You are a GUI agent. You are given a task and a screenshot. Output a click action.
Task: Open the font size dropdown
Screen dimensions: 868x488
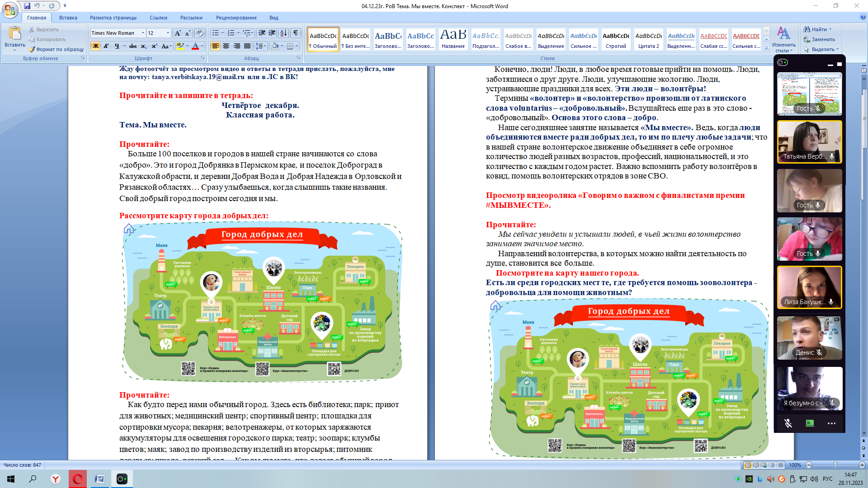click(168, 33)
